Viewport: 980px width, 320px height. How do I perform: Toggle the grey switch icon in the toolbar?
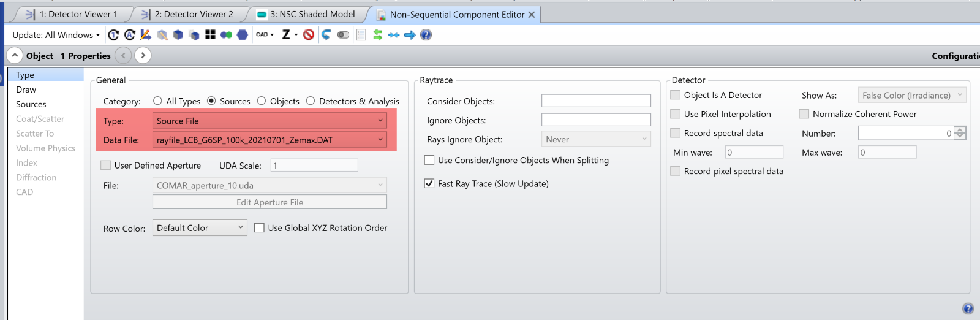point(343,35)
